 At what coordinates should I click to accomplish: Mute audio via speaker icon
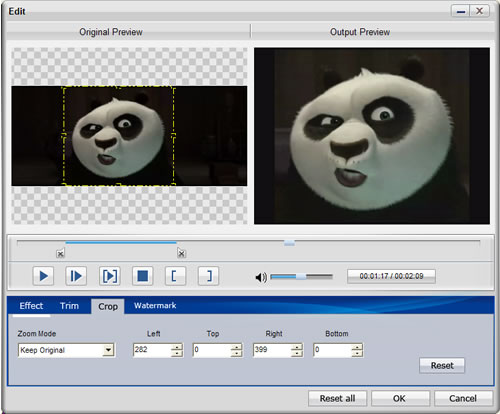point(261,277)
